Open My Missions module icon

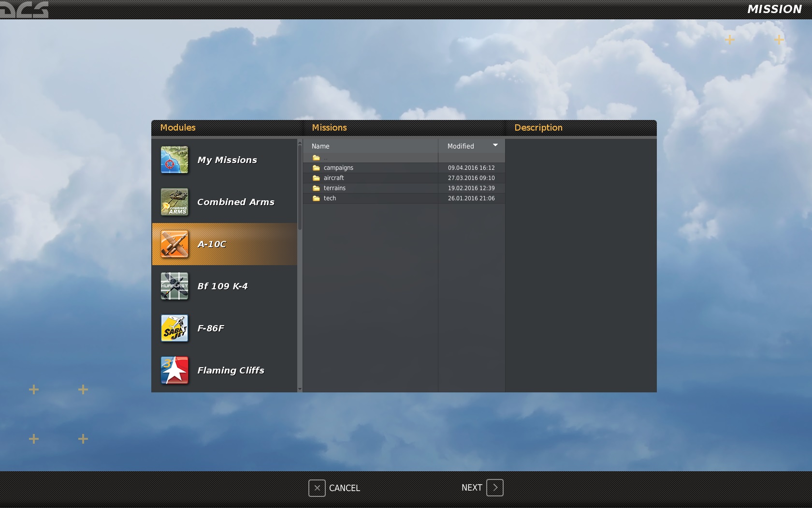[174, 160]
